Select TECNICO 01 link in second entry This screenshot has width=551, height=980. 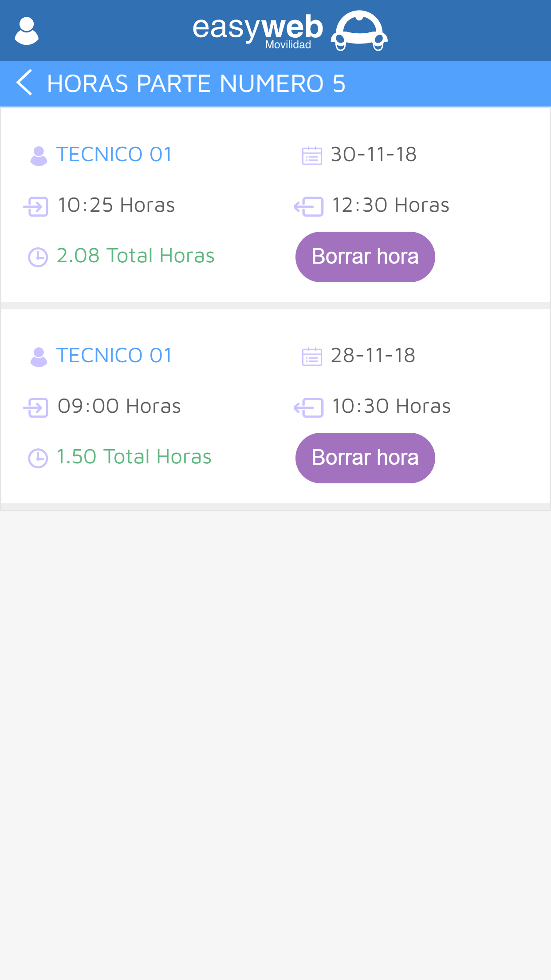(x=114, y=356)
